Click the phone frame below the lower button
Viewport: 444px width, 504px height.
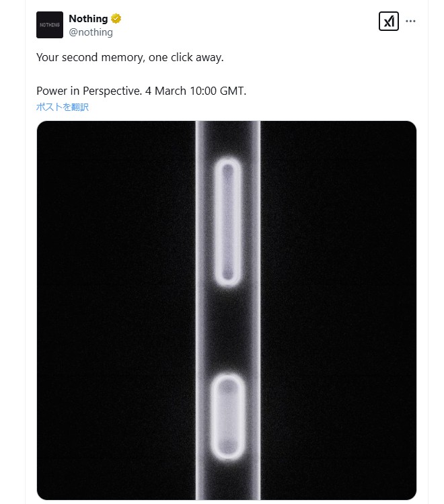pos(227,482)
